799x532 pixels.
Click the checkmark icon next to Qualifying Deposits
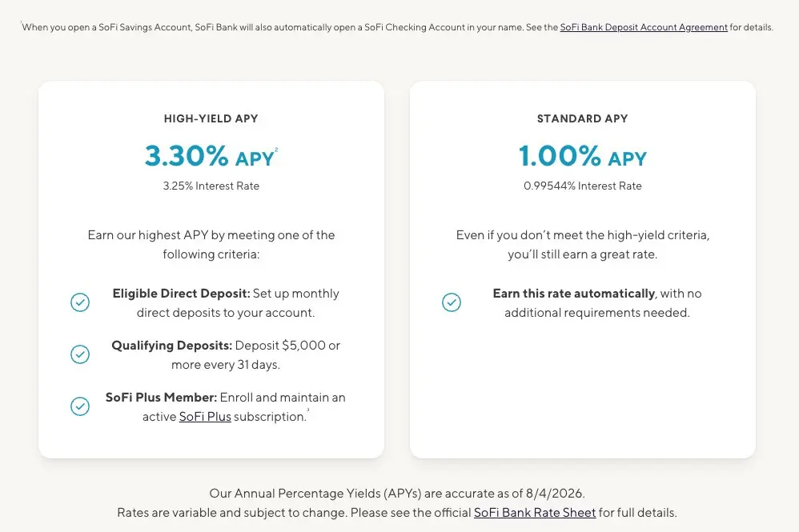click(80, 354)
